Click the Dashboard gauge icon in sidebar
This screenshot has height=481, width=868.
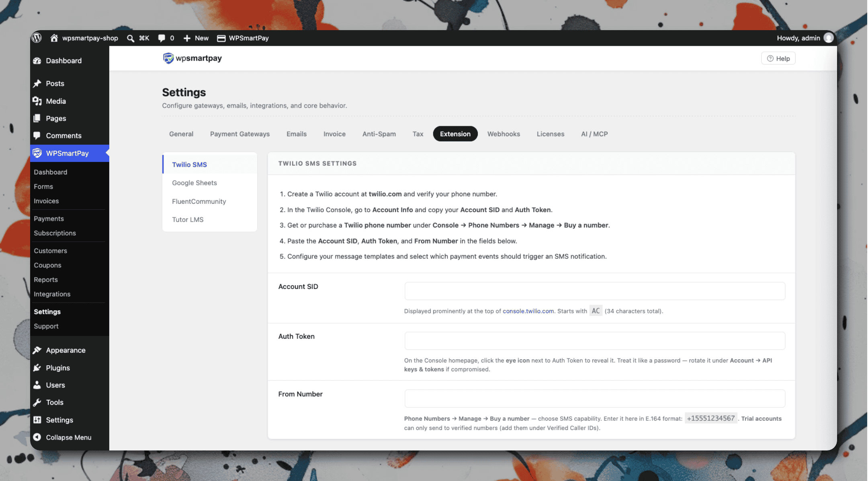[37, 61]
